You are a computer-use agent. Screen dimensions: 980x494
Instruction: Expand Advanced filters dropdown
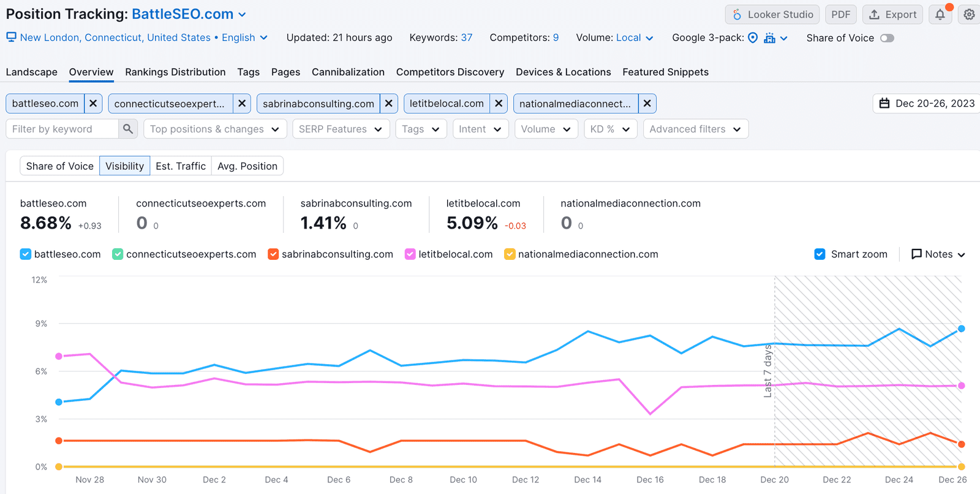696,129
